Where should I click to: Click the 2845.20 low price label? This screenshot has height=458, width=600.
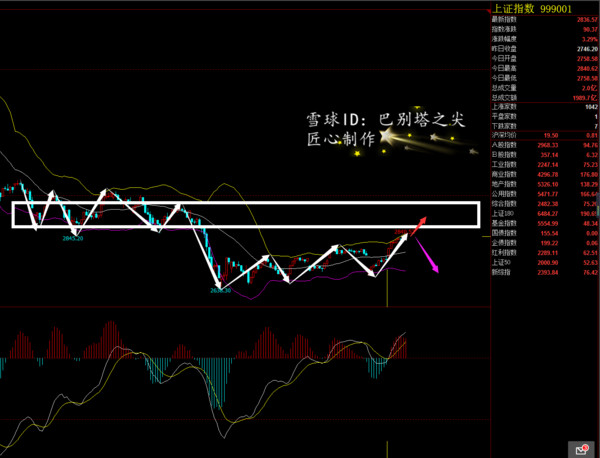click(73, 238)
